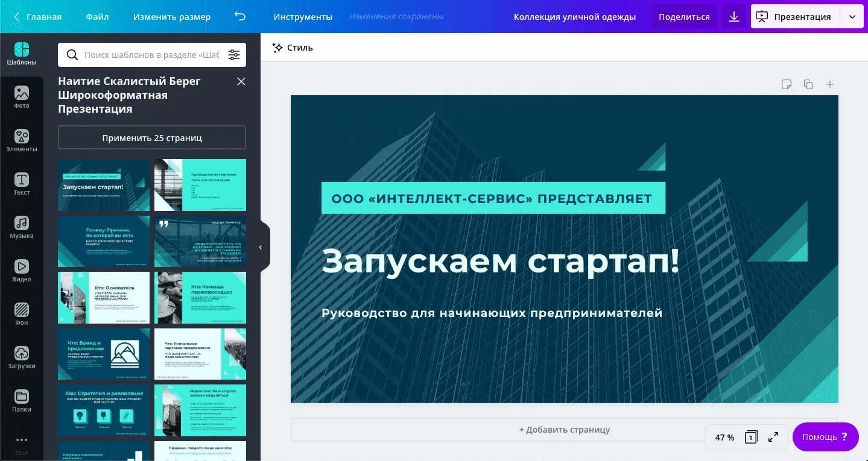Open the zoom level 47 % menu
868x461 pixels.
pos(724,437)
